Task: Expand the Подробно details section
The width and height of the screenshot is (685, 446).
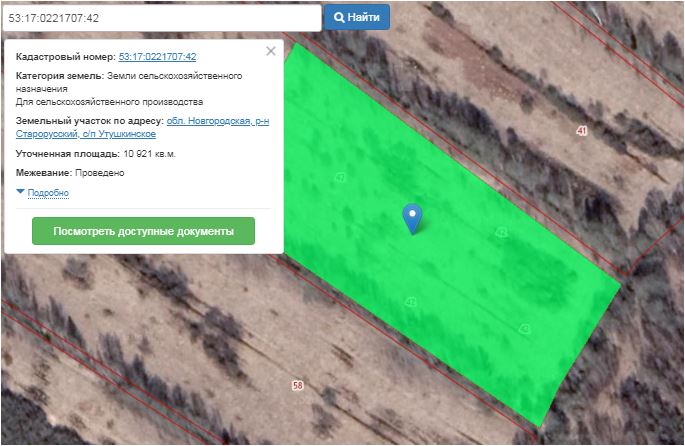Action: pos(47,193)
